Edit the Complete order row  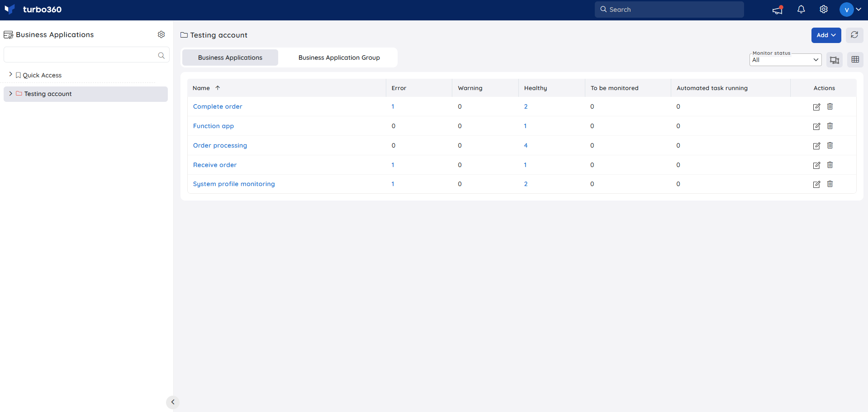click(816, 107)
